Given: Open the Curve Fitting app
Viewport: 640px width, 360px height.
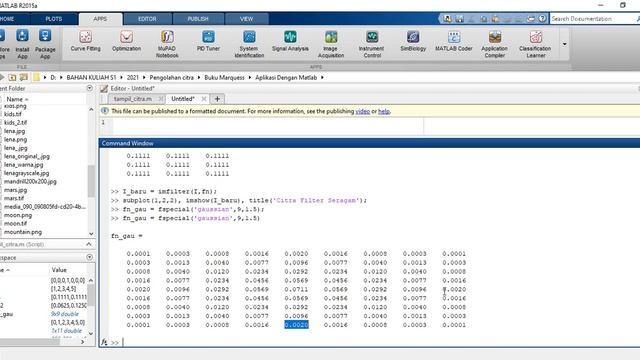Looking at the screenshot, I should [85, 41].
